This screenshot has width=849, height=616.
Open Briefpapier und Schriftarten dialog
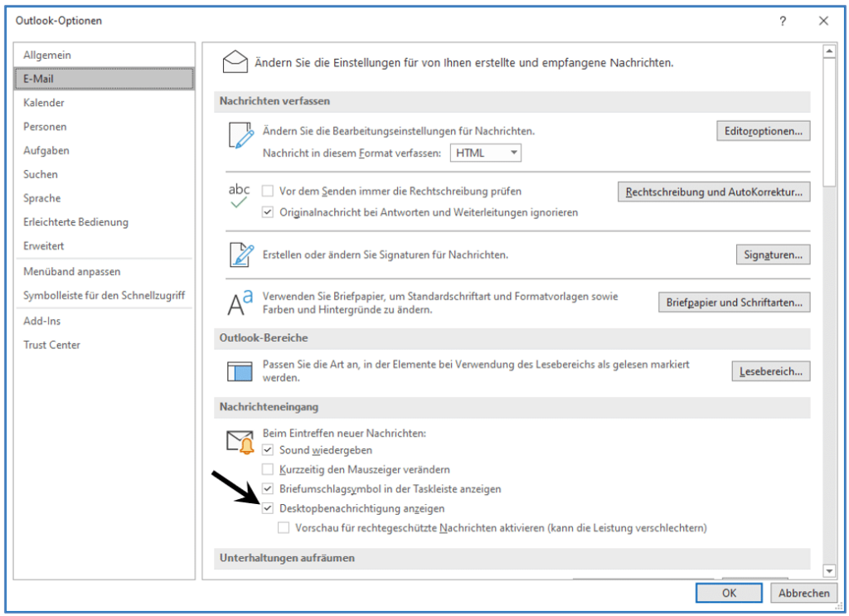click(x=735, y=303)
